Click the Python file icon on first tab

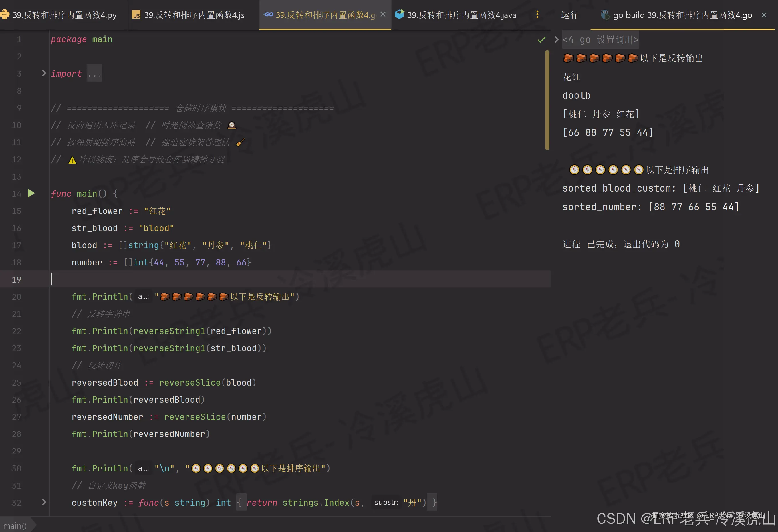[x=5, y=15]
